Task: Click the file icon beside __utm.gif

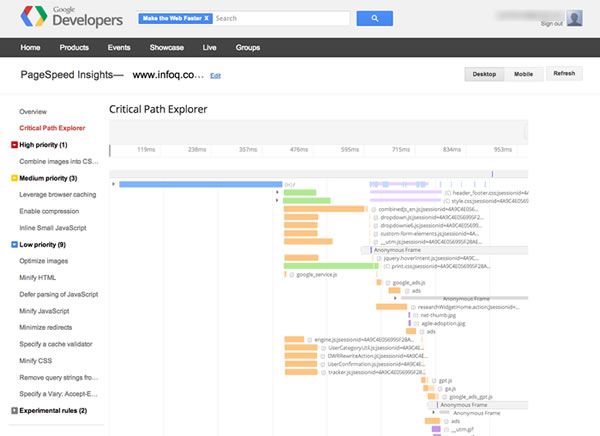Action: 446,429
